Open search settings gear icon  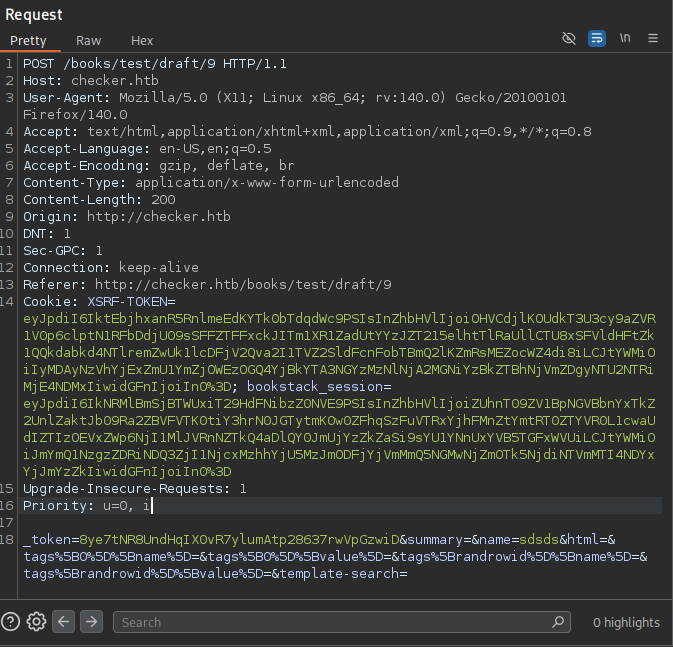click(37, 622)
